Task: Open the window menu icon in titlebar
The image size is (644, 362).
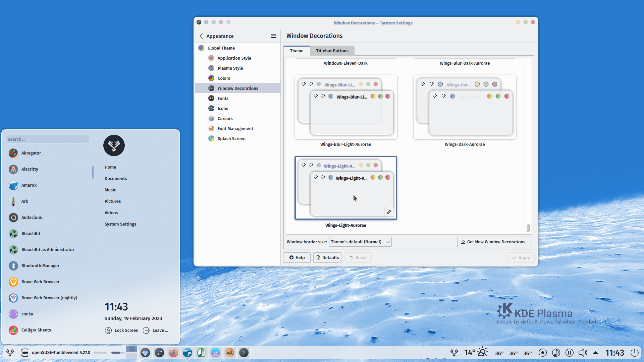Action: click(199, 22)
